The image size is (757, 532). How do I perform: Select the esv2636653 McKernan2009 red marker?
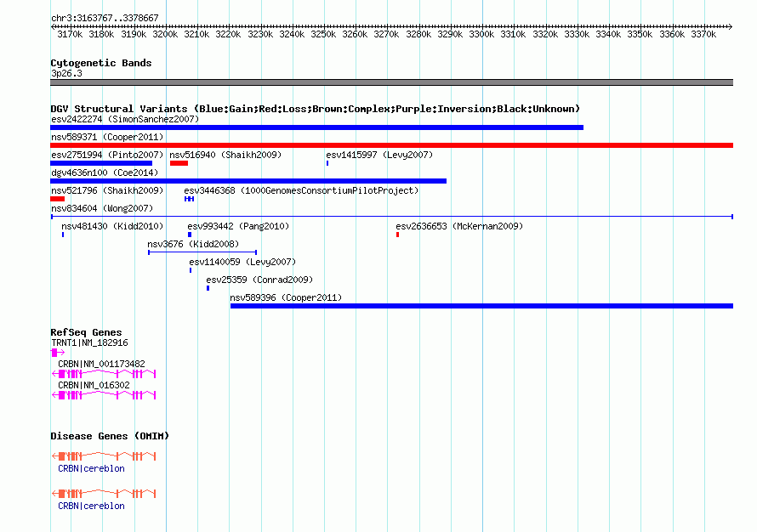click(x=398, y=235)
